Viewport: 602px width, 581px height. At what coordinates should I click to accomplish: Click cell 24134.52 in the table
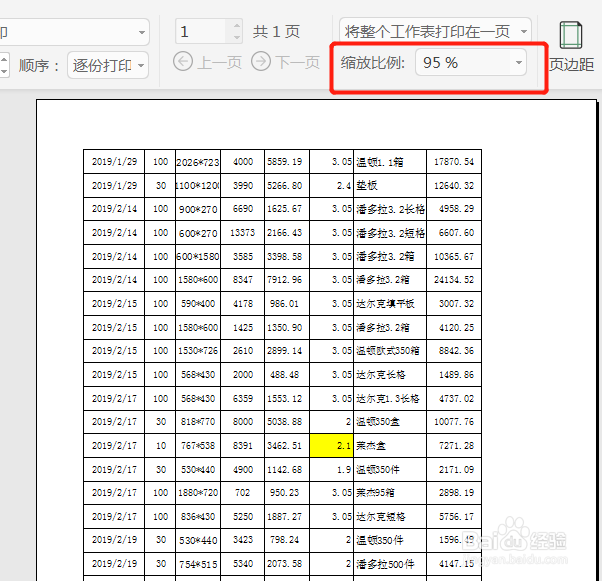coord(454,280)
